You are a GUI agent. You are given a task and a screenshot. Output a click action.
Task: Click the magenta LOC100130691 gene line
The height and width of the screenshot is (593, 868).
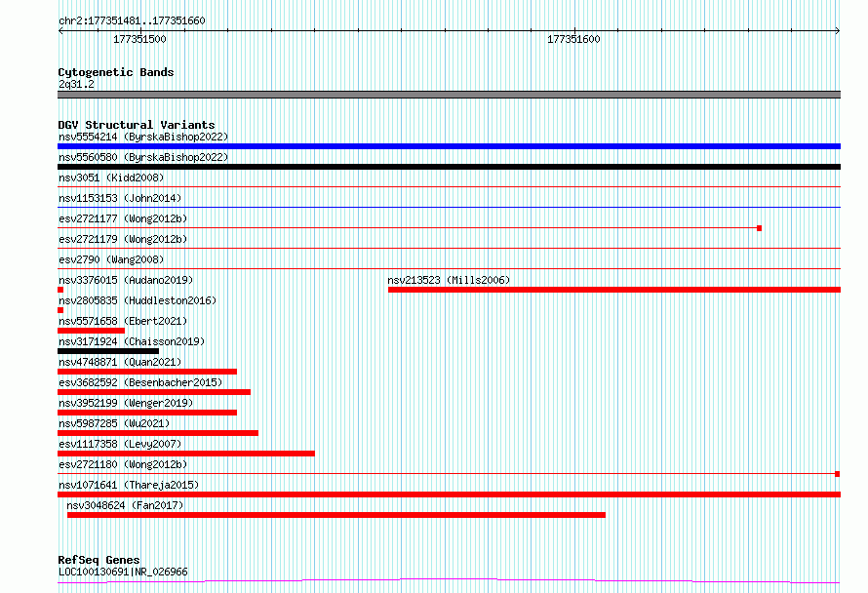[x=449, y=581]
